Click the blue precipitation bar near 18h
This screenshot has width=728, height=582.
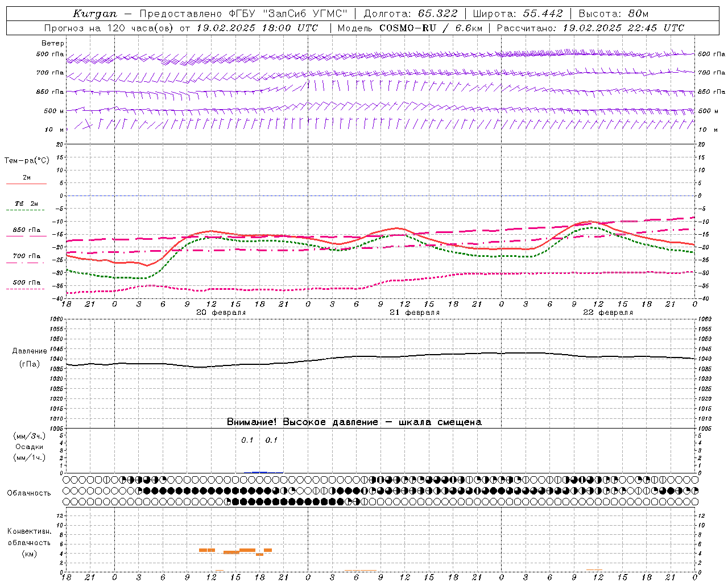point(259,472)
